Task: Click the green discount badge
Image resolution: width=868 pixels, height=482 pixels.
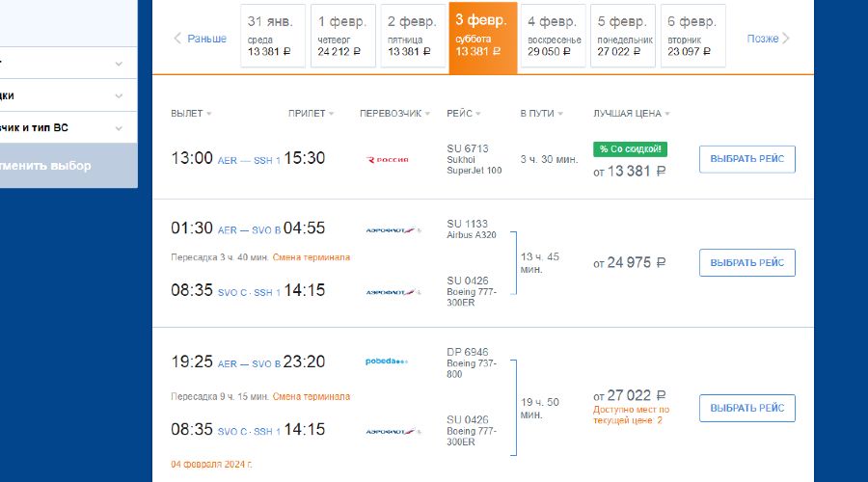Action: 630,149
